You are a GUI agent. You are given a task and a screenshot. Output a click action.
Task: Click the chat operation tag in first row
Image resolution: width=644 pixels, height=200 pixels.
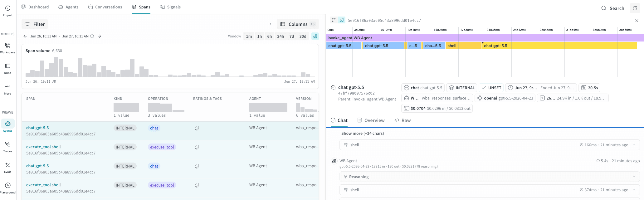[154, 128]
